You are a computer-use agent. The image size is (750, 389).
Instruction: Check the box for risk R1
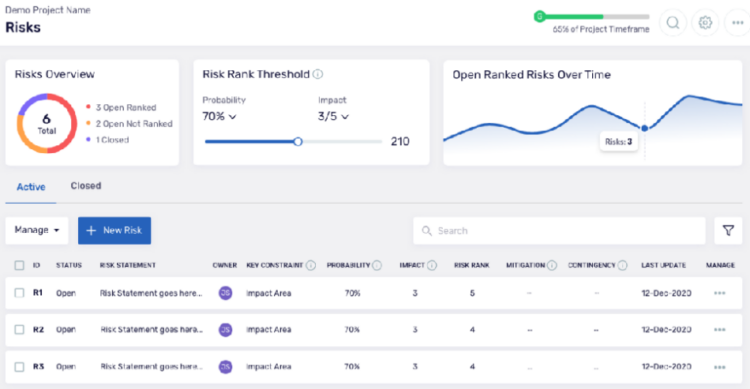click(19, 293)
